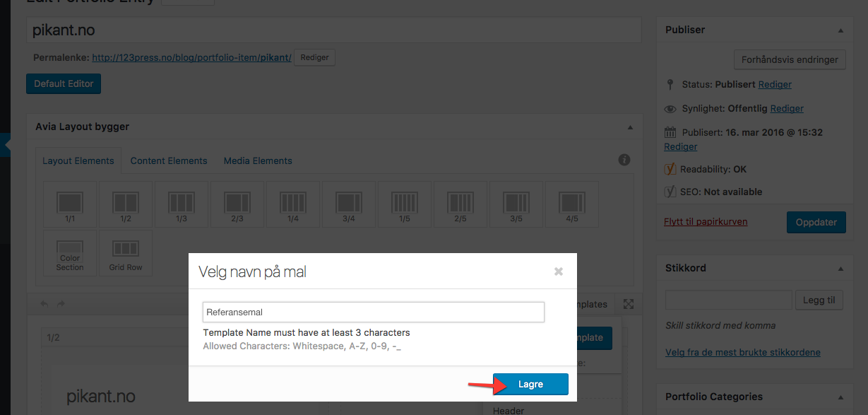Add the 3/4 column layout element
Viewport: 868px width, 415px height.
coord(349,204)
